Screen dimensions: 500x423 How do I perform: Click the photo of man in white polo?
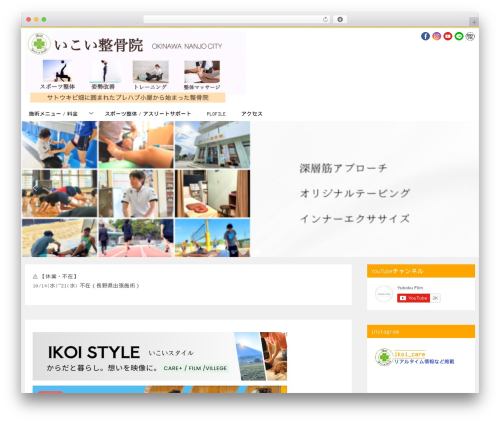[x=136, y=193]
